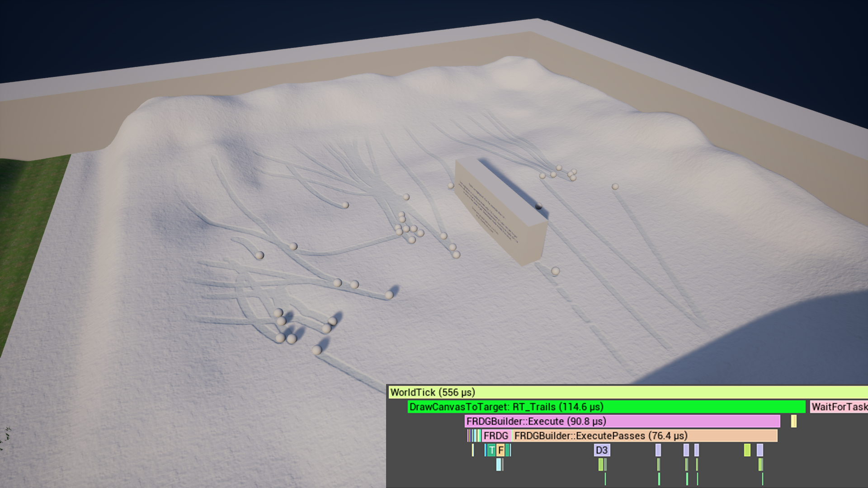Select the olive-green block directly beneath D3
This screenshot has width=868, height=488.
[x=601, y=465]
